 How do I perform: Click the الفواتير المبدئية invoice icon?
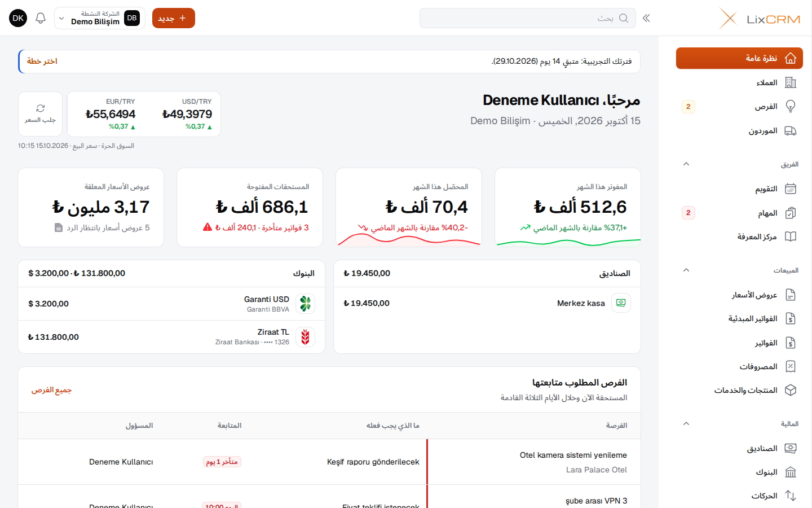791,319
